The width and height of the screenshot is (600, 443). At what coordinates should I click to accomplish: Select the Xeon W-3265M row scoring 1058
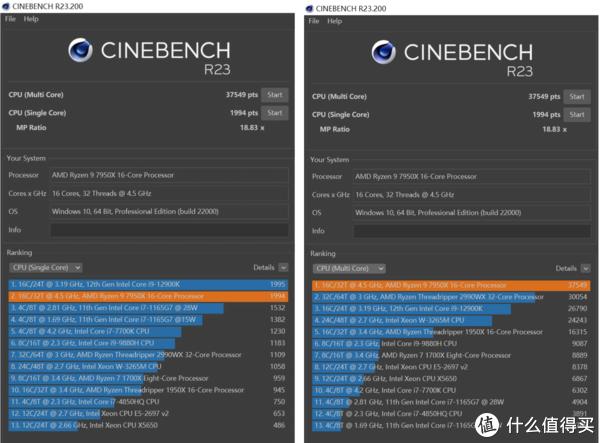pyautogui.click(x=148, y=366)
